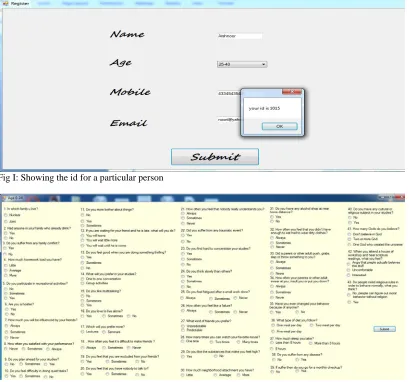Select 'No' for question 3 family conflict
The height and width of the screenshot is (382, 409).
[x=6, y=254]
